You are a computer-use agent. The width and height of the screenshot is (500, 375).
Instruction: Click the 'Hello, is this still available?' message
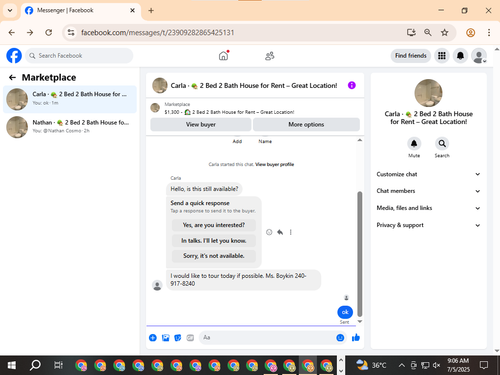coord(204,189)
